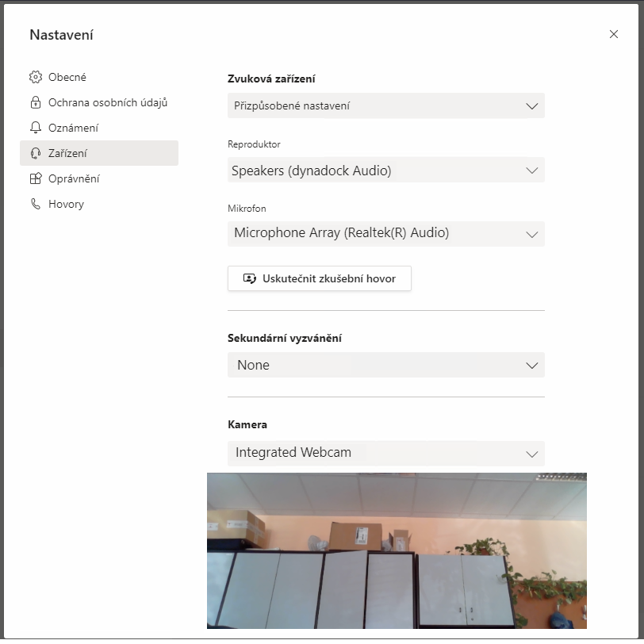This screenshot has height=644, width=644.
Task: Select the Oznámení settings page
Action: coord(99,128)
